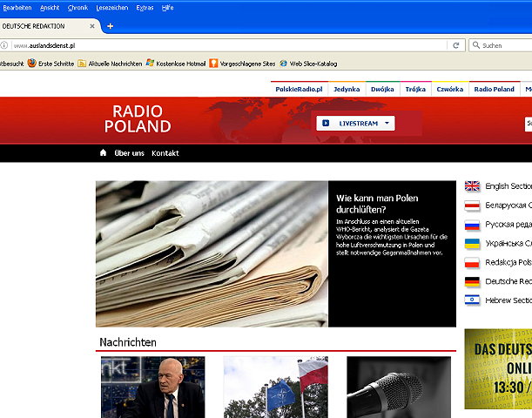The width and height of the screenshot is (532, 418).
Task: Open news thumbnail showing a microphone
Action: pos(399,388)
